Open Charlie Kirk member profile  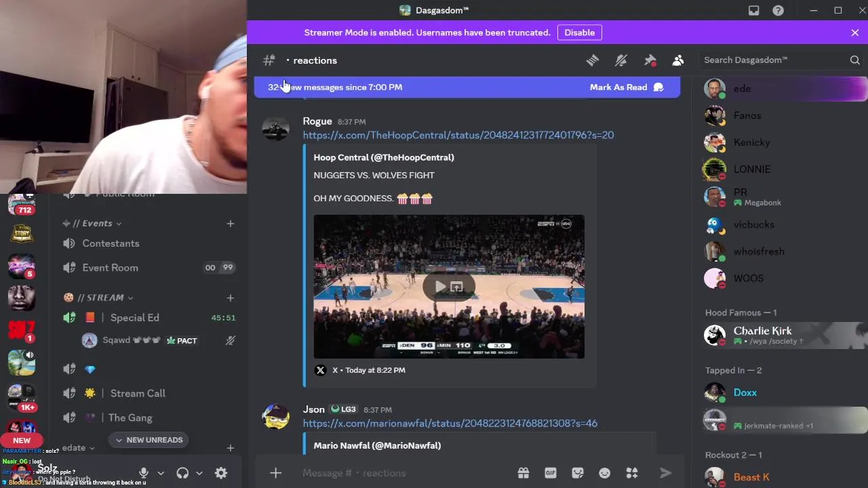785,335
